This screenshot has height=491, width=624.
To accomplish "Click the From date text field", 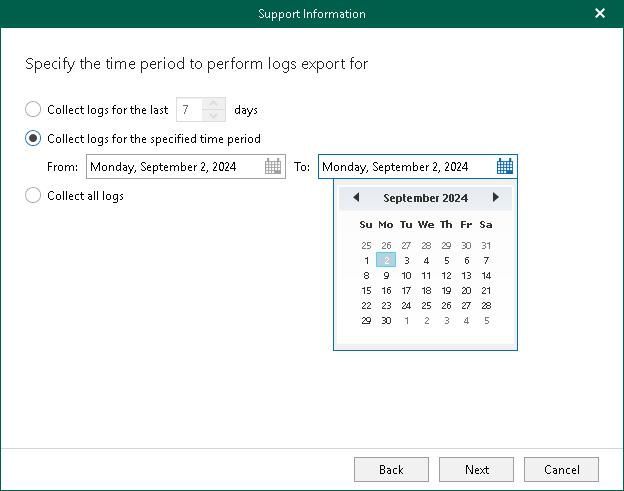I will pos(175,166).
